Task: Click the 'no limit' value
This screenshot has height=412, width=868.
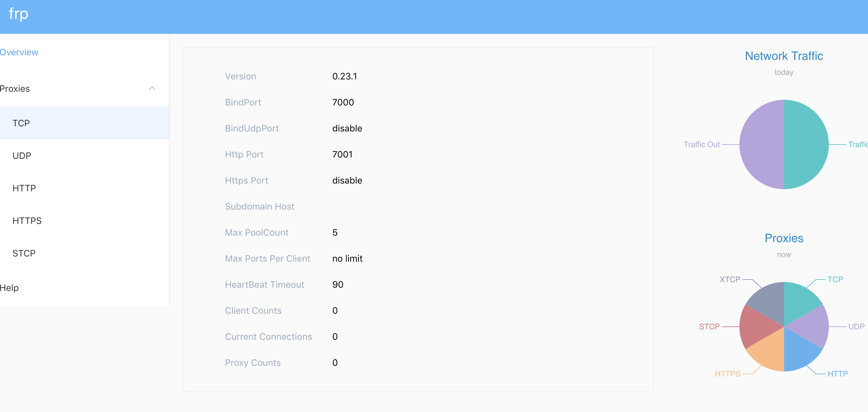Action: [348, 258]
